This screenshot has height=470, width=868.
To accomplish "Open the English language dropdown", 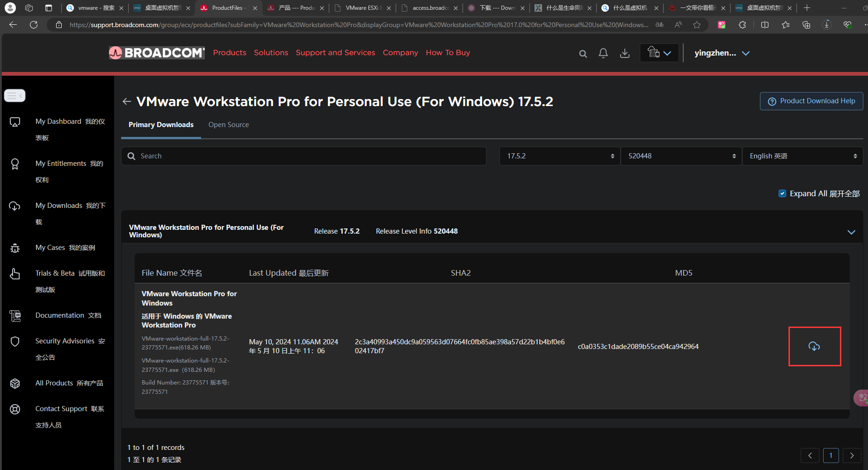I will tap(803, 156).
